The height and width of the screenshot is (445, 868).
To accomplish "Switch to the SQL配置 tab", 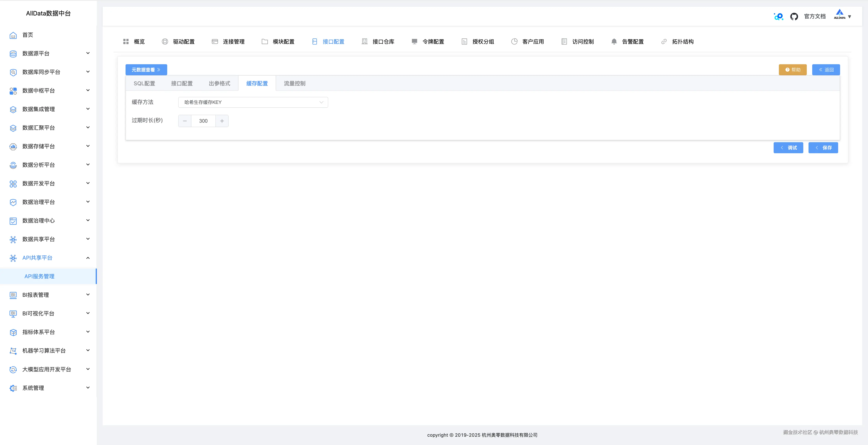I will [x=144, y=83].
